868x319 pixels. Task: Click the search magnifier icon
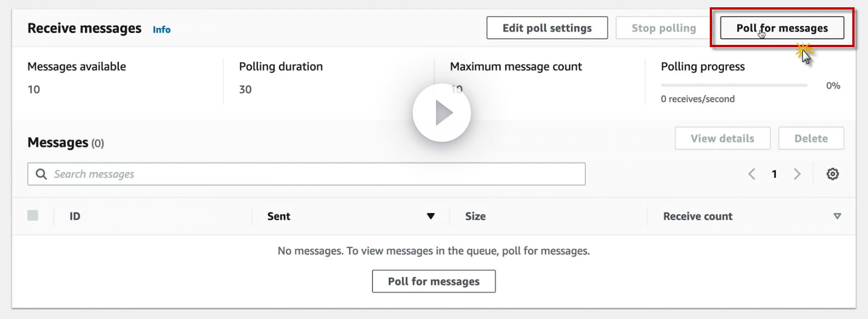(x=41, y=174)
